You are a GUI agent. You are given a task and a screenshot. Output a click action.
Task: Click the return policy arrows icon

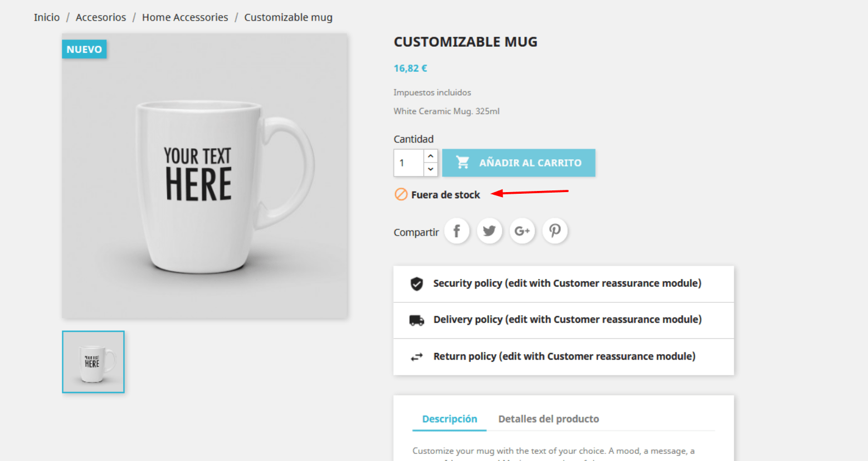pos(417,357)
